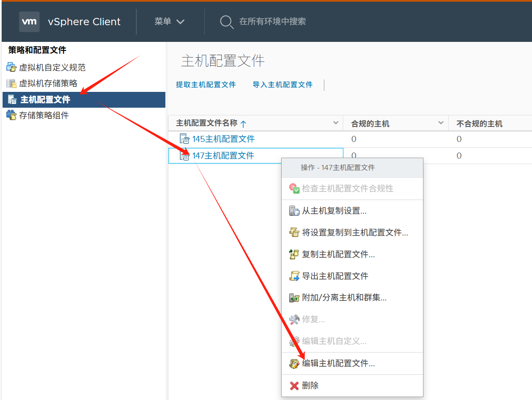The image size is (532, 400).
Task: Select 编辑主机配置文件... menu entry
Action: [352, 364]
